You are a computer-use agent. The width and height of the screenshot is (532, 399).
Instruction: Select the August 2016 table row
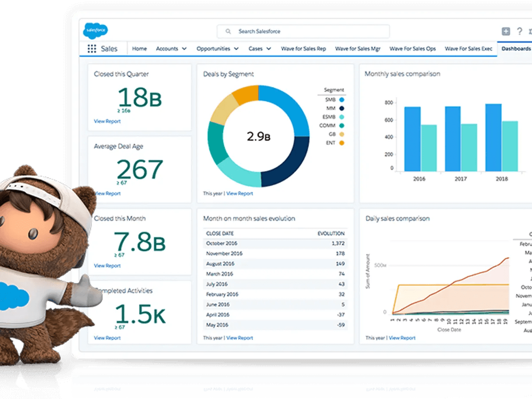tap(275, 264)
